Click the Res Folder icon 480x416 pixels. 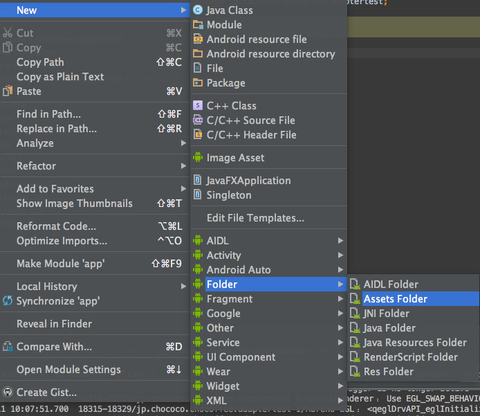tap(355, 372)
